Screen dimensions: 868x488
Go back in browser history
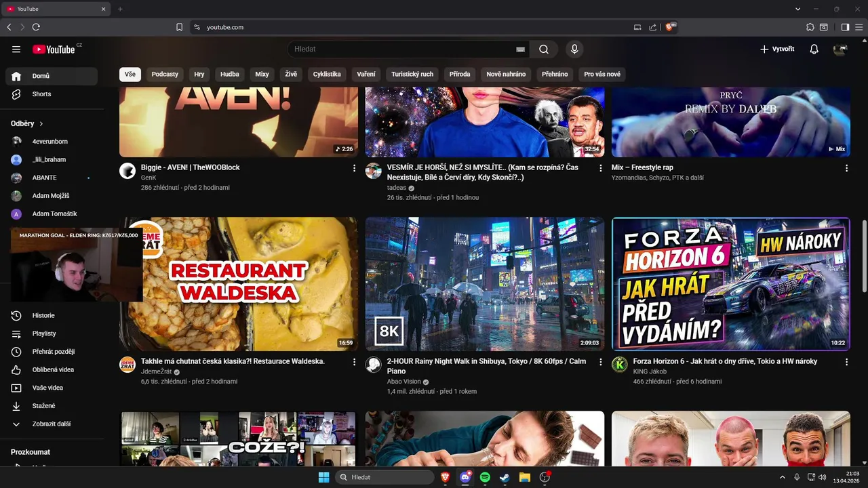tap(9, 27)
